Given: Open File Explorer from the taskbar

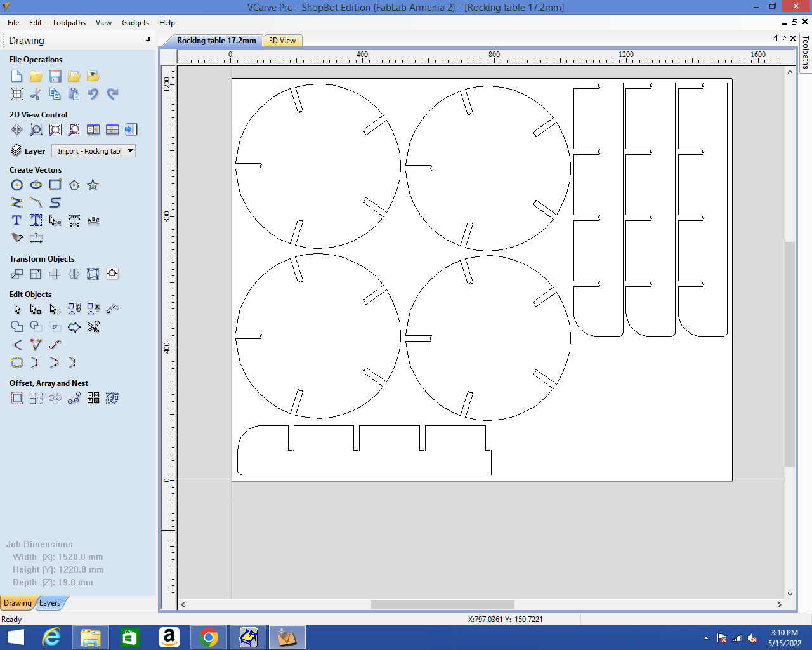Looking at the screenshot, I should [91, 637].
